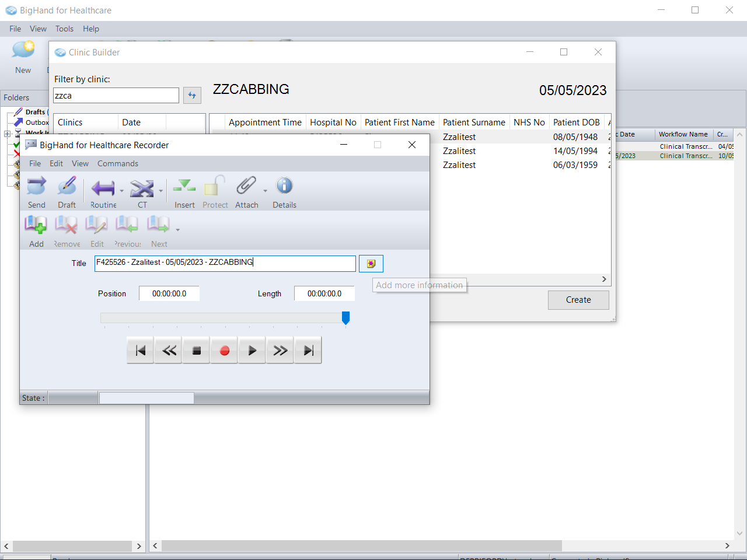Image resolution: width=747 pixels, height=560 pixels.
Task: Click the Patient First Name column header
Action: tap(400, 122)
